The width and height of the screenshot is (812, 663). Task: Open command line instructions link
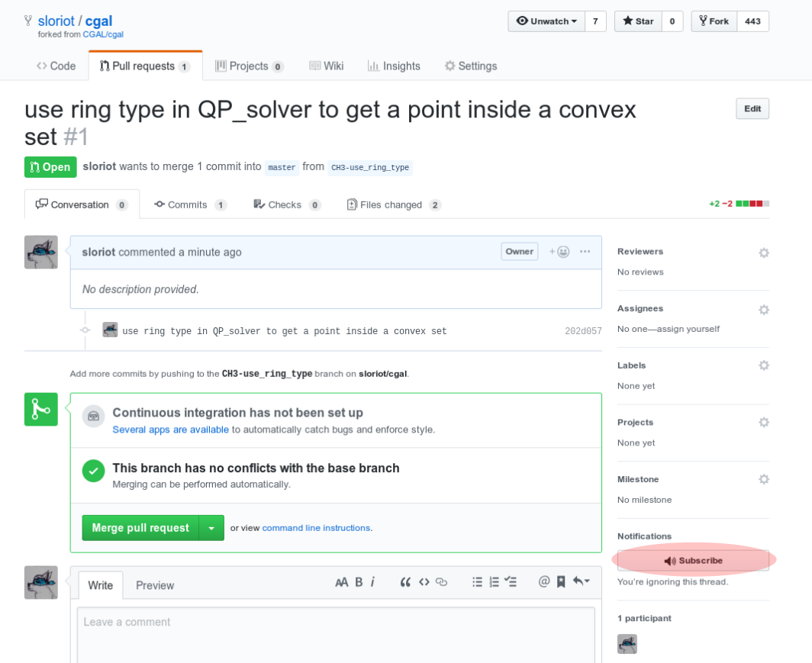point(316,528)
